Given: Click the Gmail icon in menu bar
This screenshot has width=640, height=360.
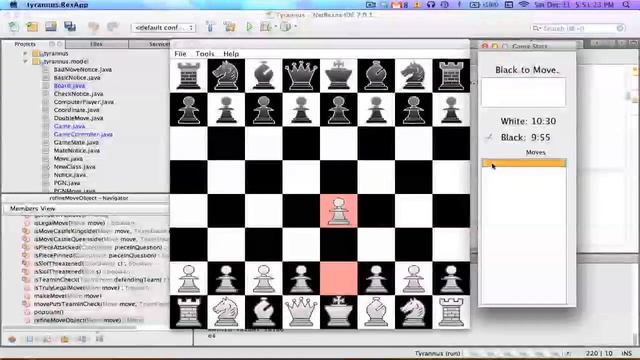Looking at the screenshot, I should click(397, 5).
